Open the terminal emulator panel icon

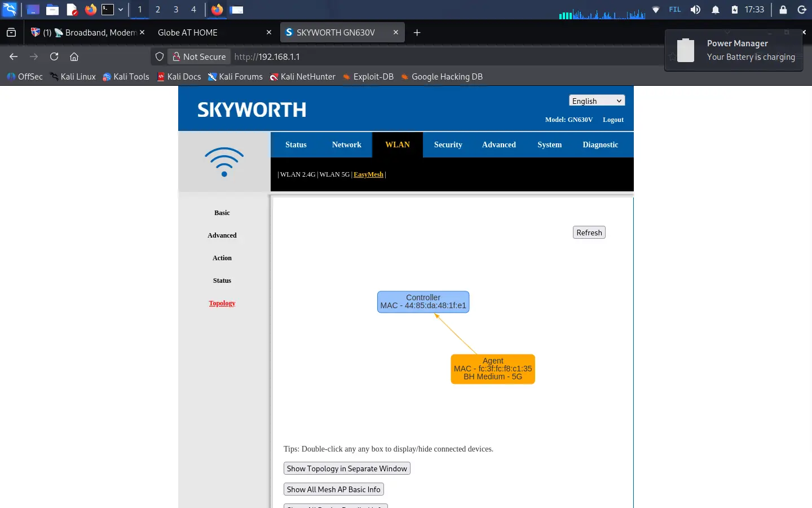click(108, 10)
